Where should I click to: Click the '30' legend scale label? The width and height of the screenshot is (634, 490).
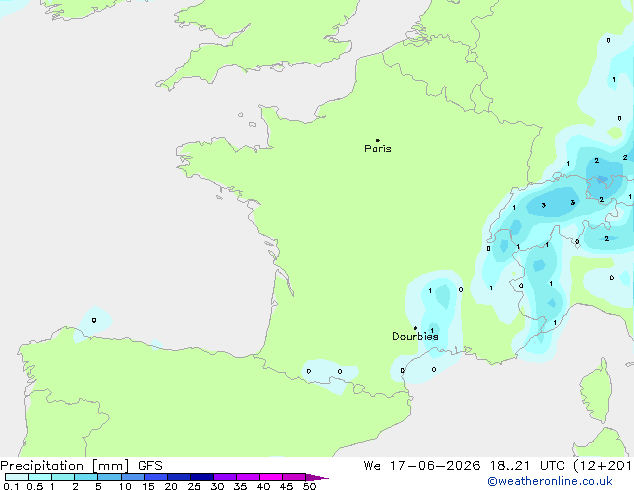[217, 486]
